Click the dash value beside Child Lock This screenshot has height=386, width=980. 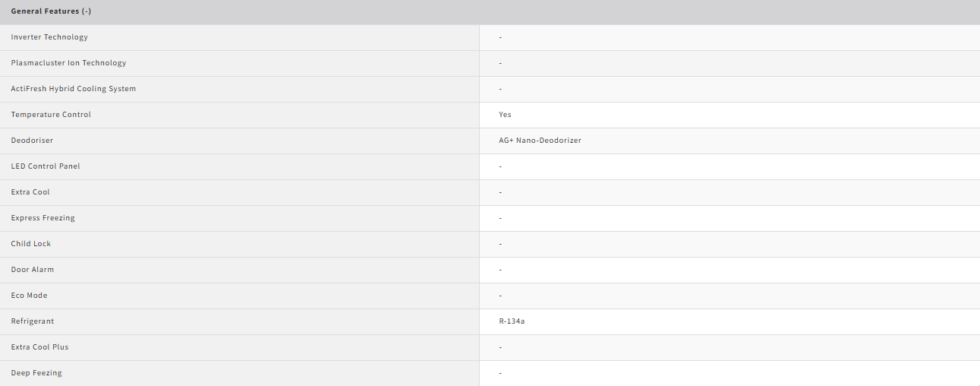(500, 244)
